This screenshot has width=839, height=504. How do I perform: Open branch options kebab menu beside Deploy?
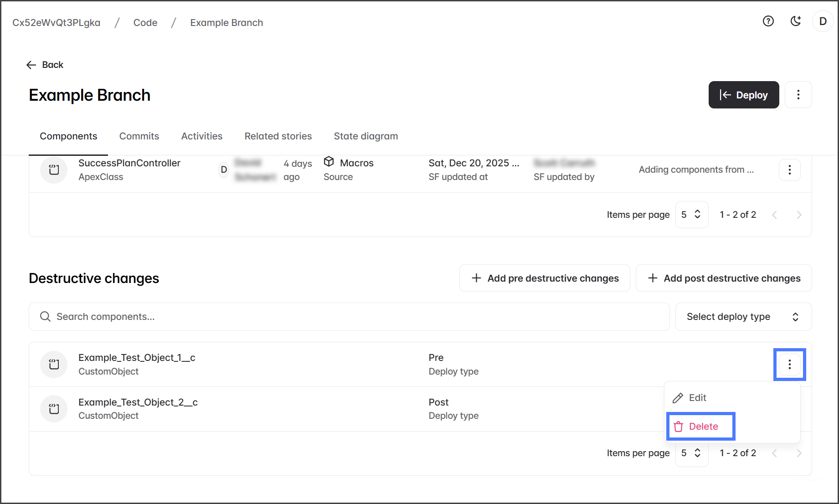(798, 95)
